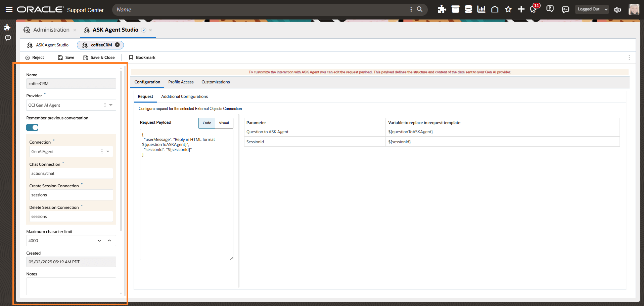Toggle the sound speaker icon
This screenshot has height=306, width=644.
(x=617, y=10)
